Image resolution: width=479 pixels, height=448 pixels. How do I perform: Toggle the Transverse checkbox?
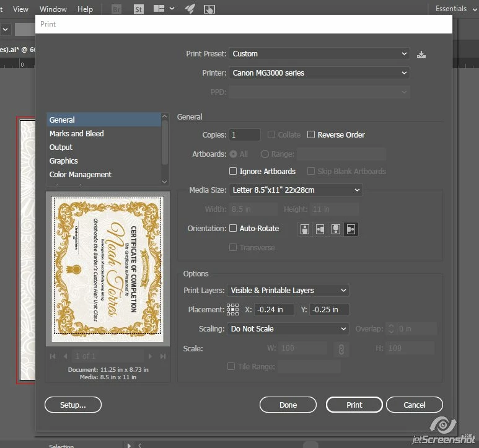[233, 247]
